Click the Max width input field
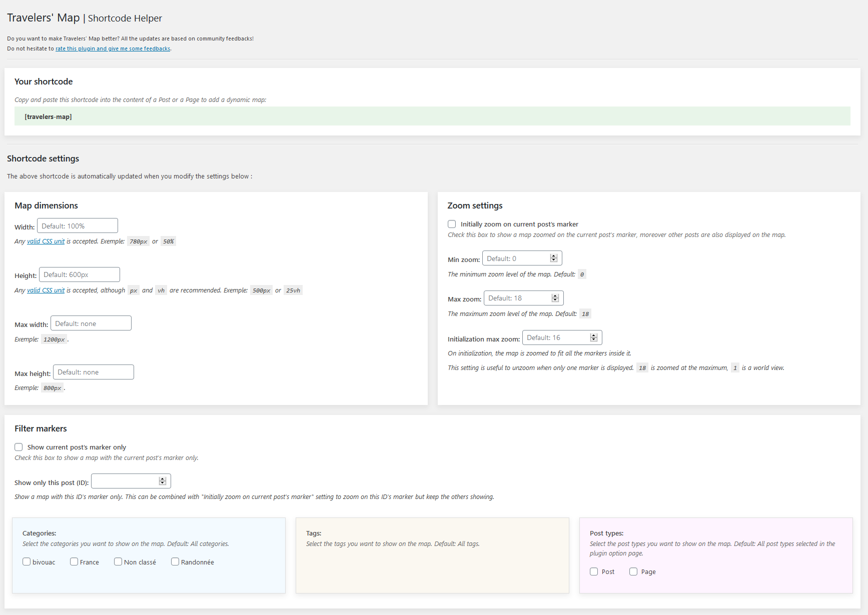 point(91,323)
